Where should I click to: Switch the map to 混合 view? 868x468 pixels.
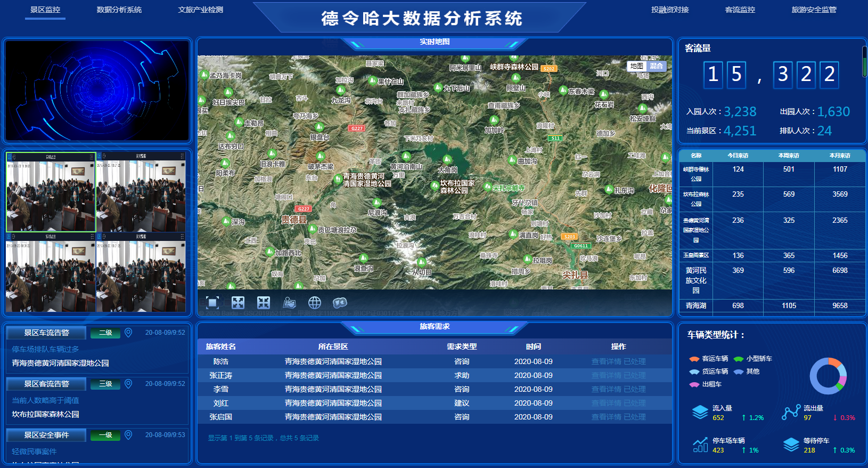[656, 66]
